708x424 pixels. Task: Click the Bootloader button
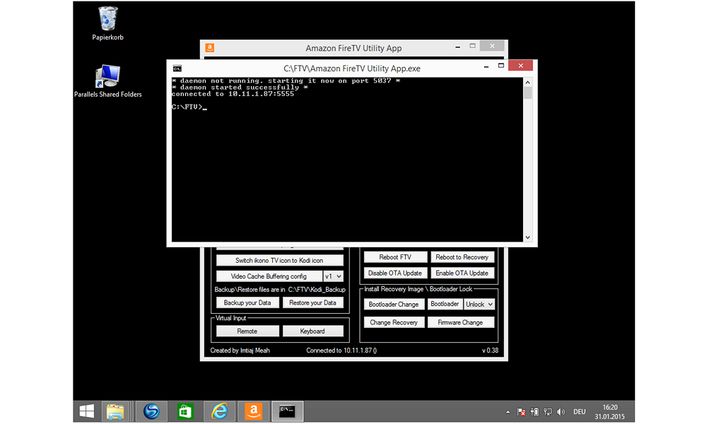445,304
